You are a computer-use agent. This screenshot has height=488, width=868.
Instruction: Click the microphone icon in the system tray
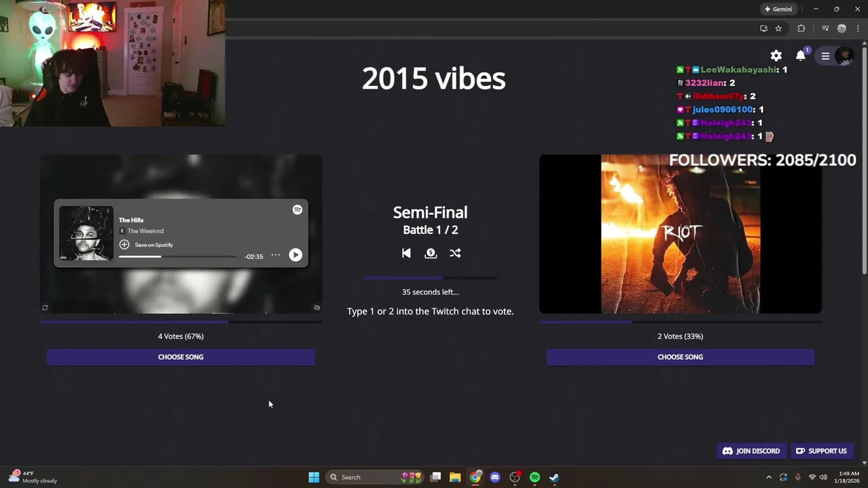tap(797, 477)
